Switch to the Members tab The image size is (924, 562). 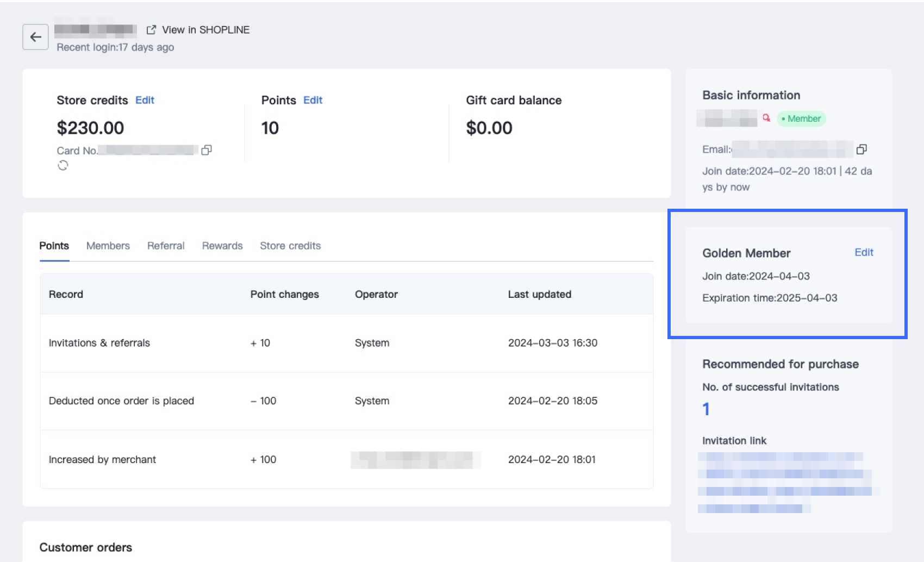[108, 246]
